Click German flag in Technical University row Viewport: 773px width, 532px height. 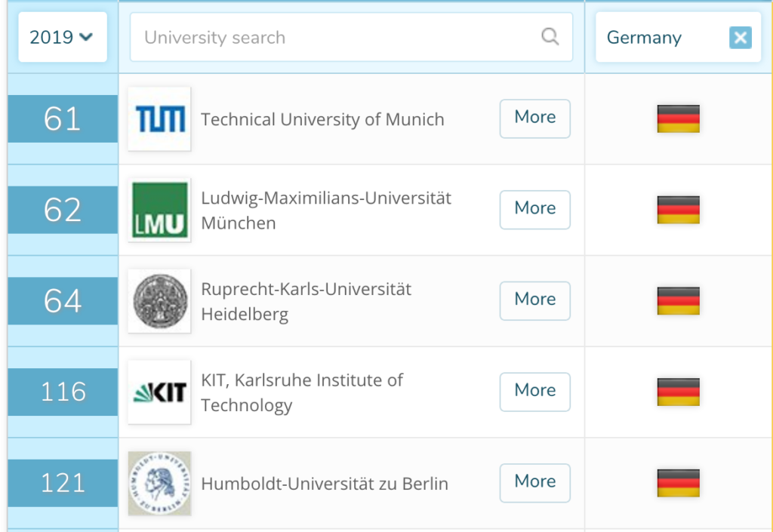[x=679, y=118]
